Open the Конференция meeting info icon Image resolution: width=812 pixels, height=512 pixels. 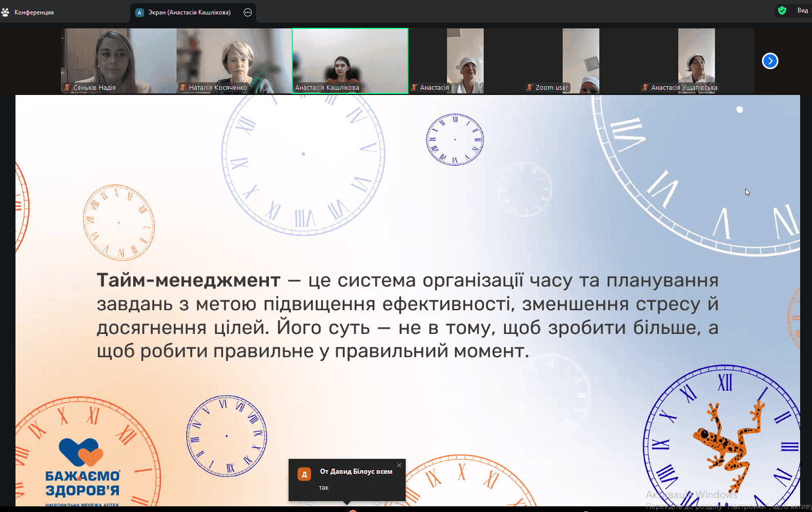click(5, 12)
